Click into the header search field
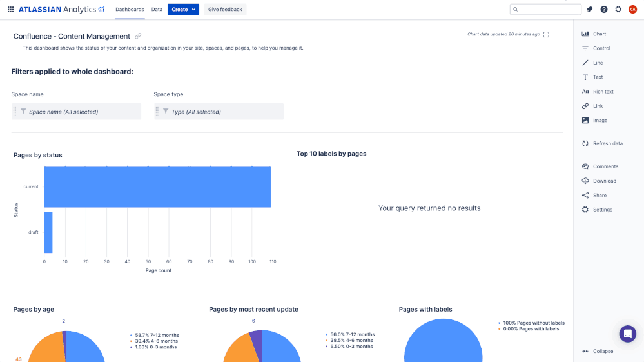644x362 pixels. coord(545,10)
